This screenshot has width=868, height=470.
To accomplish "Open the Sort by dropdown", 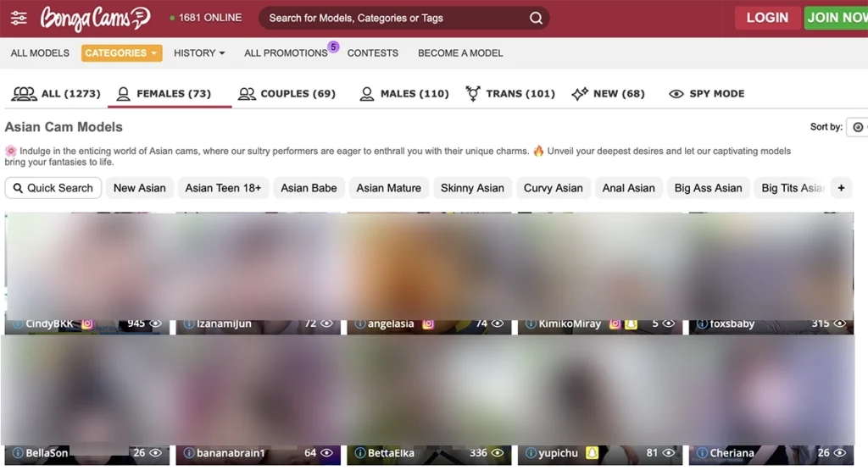I will click(x=858, y=127).
